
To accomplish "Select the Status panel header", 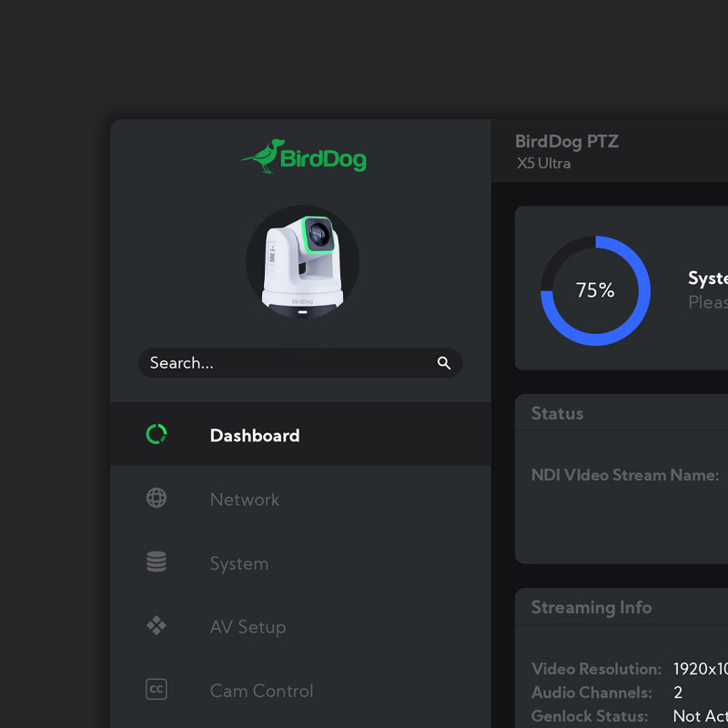I will click(558, 413).
